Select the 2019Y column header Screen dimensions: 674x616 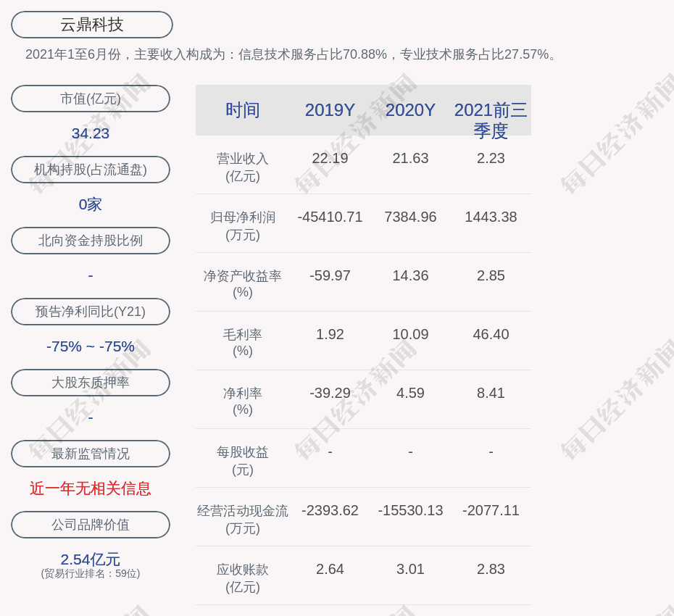click(330, 110)
